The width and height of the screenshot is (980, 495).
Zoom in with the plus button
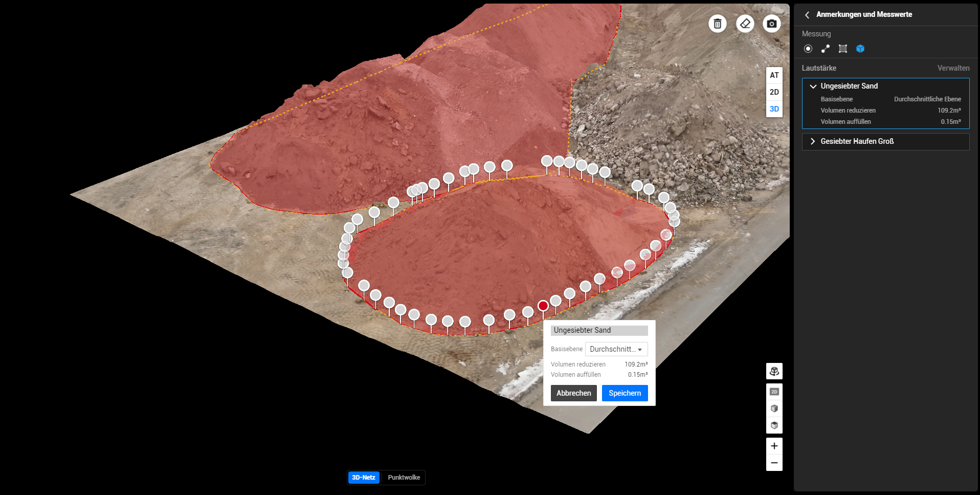coord(774,446)
